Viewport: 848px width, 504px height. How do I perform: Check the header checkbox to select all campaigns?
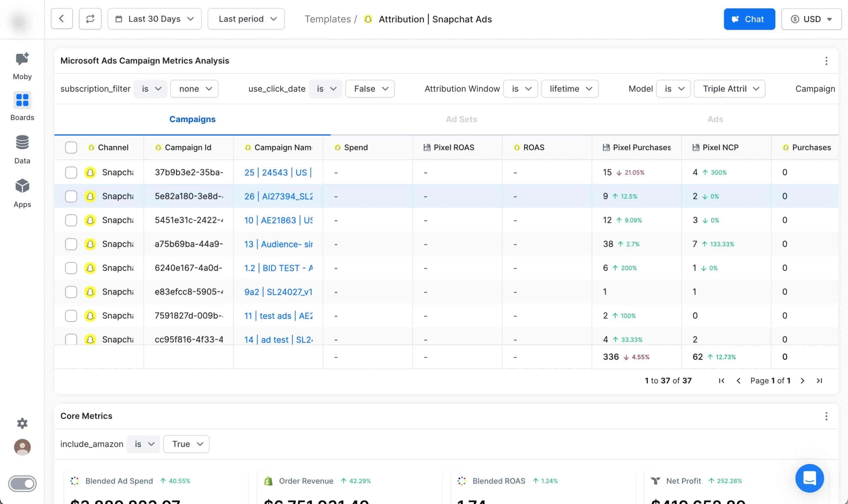(x=71, y=147)
